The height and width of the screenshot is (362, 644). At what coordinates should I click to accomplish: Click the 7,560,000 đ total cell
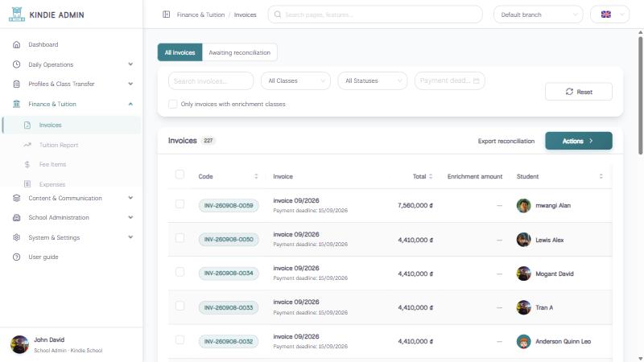pyautogui.click(x=415, y=205)
